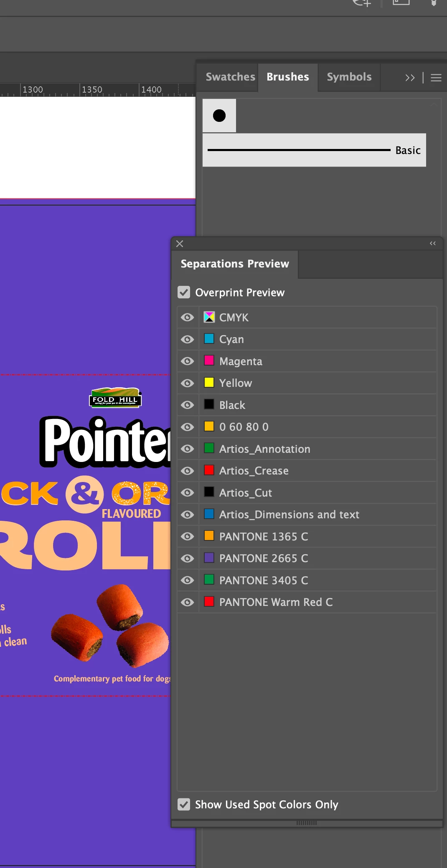The image size is (447, 868).
Task: Select the Separations Preview tab
Action: [x=235, y=264]
